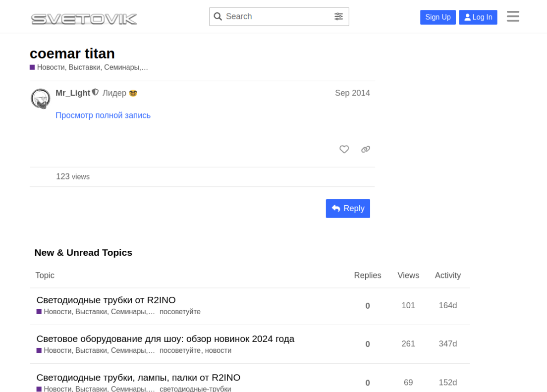This screenshot has width=547, height=392.
Task: Copy post link via chain icon
Action: pyautogui.click(x=365, y=149)
